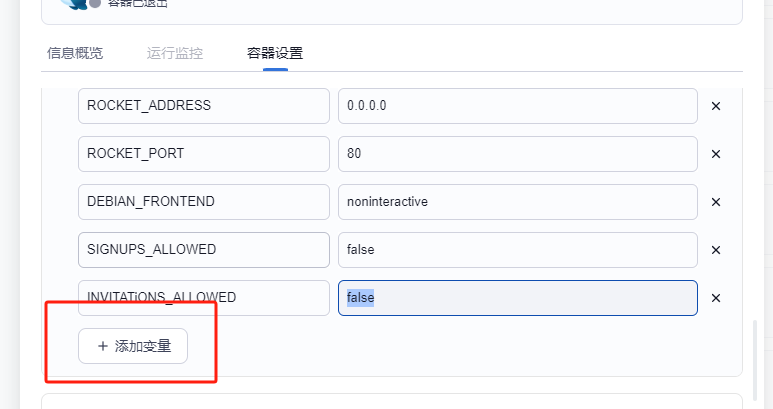Viewport: 773px width, 409px height.
Task: Focus the DEBIAN_FRONTEND name field
Action: (x=204, y=202)
